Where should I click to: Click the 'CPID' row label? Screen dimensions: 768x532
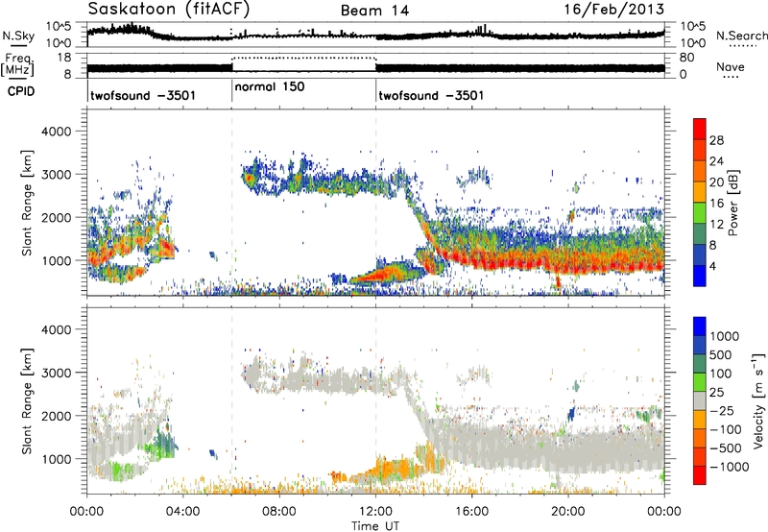21,90
